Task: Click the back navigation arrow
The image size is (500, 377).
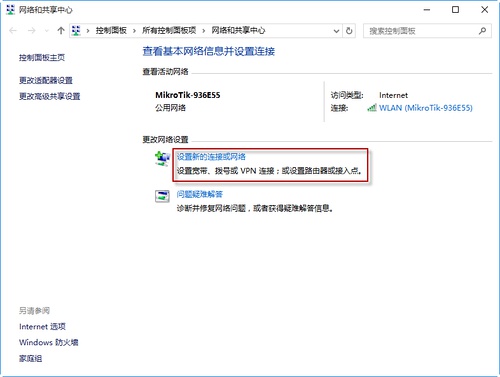Action: [13, 31]
